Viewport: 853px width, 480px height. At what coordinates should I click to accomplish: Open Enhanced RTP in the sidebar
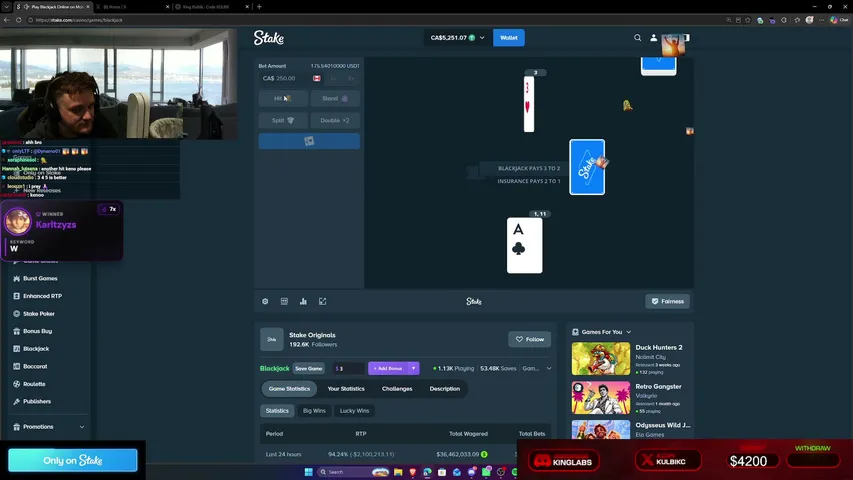point(42,296)
